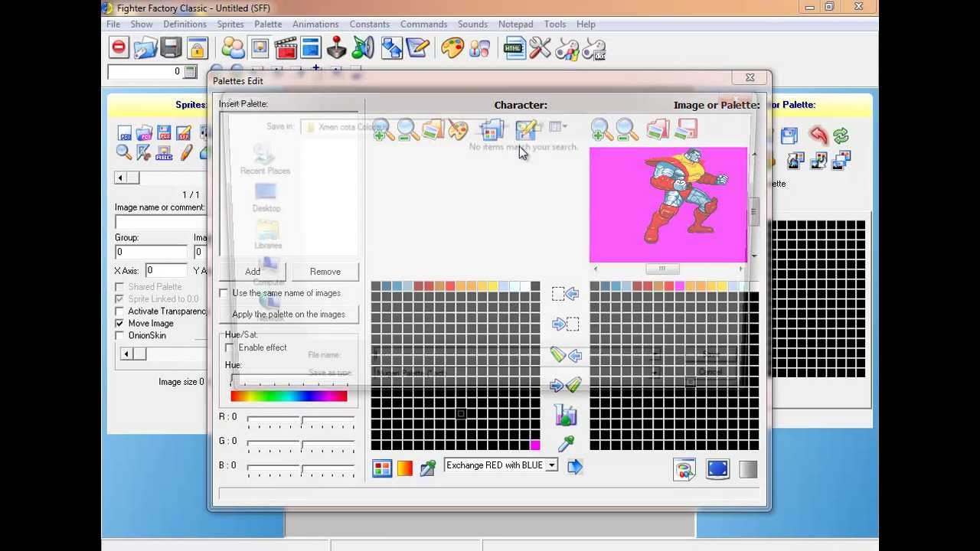Open the Animations menu
The height and width of the screenshot is (551, 980).
315,24
